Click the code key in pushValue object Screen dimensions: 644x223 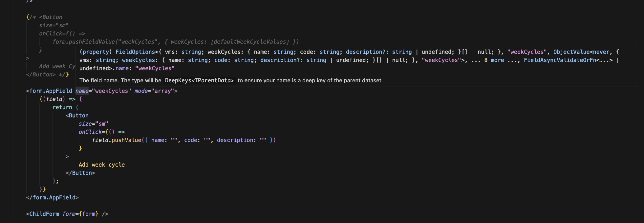pyautogui.click(x=191, y=140)
